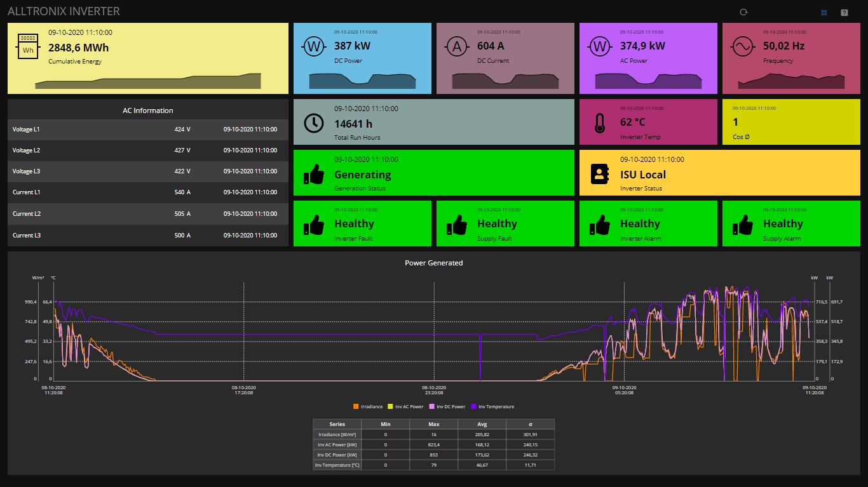Click the Min column header
Viewport: 868px width, 487px height.
(x=386, y=424)
